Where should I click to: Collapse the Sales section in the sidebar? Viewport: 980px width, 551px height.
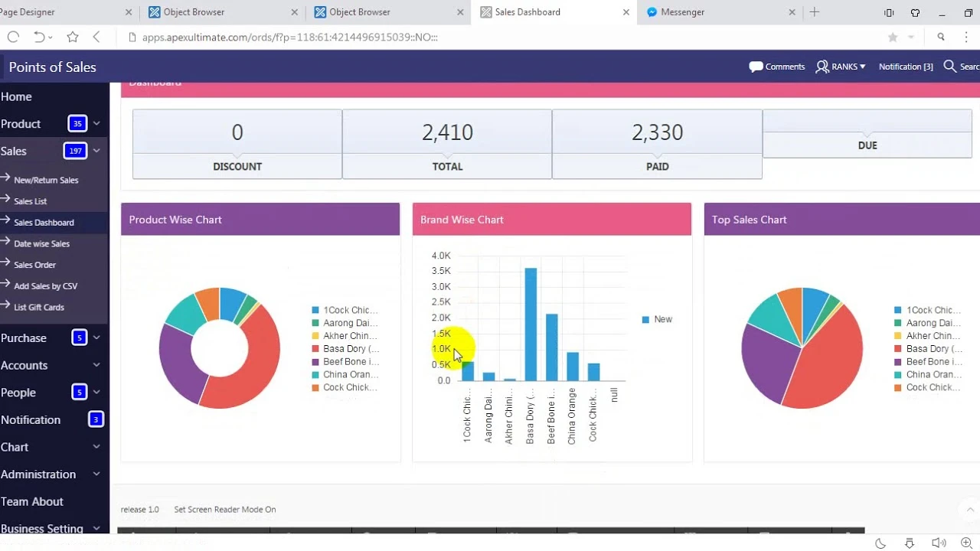[96, 151]
